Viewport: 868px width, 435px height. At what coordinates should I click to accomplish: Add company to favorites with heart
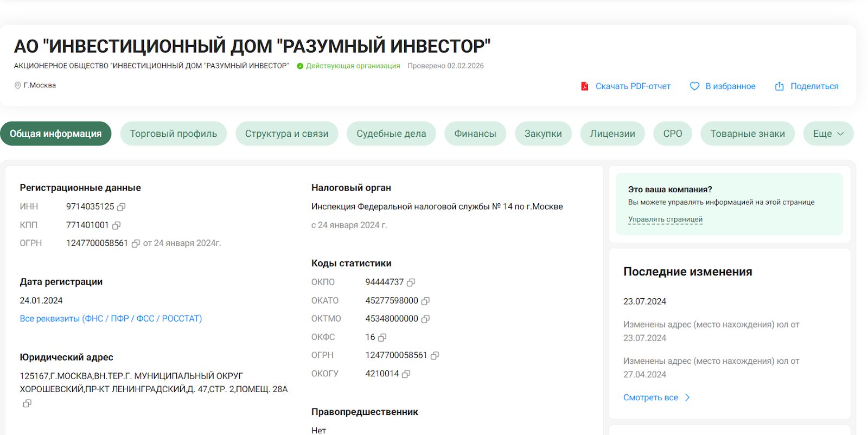click(x=722, y=86)
